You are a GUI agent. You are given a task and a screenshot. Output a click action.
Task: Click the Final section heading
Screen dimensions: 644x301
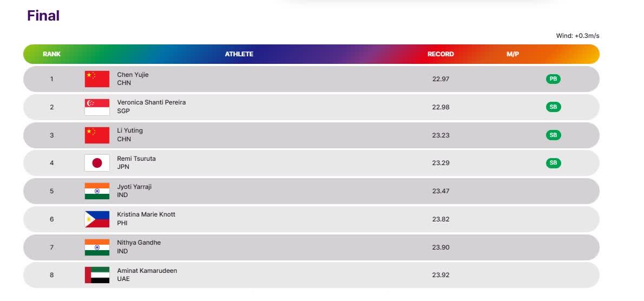point(43,16)
